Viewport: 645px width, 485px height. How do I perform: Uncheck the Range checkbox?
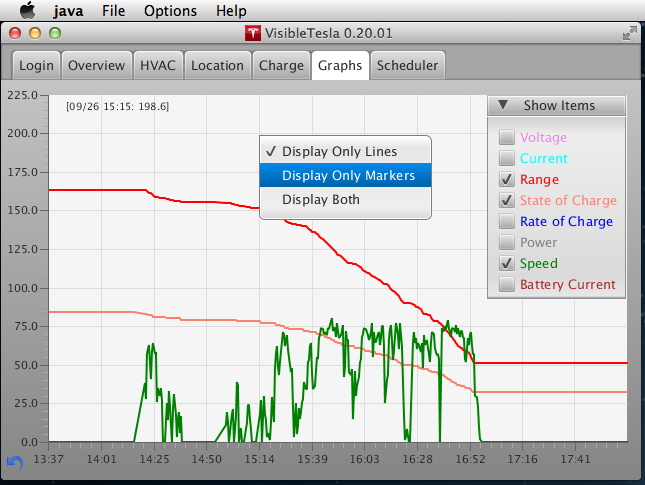pyautogui.click(x=507, y=179)
